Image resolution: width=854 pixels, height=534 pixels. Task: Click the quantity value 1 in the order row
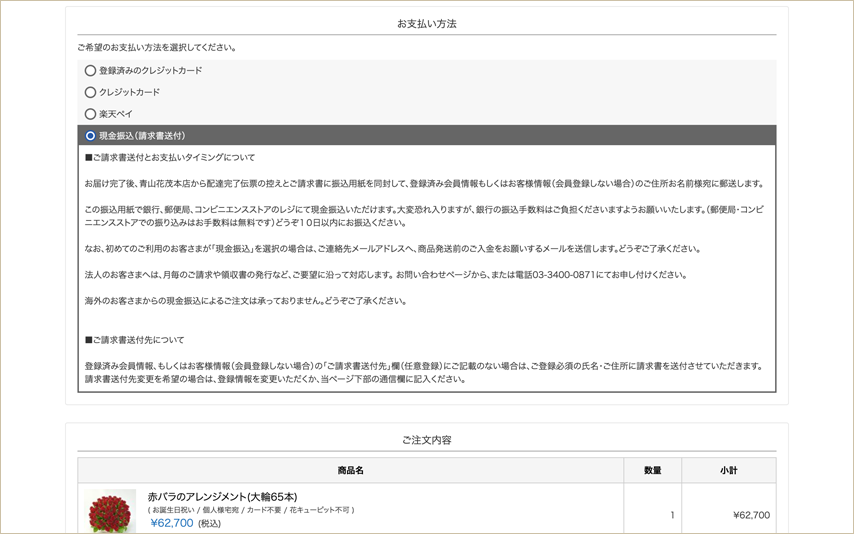click(672, 516)
